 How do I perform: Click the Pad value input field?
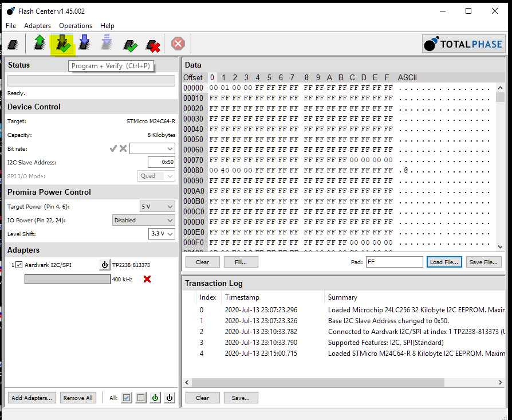(394, 262)
